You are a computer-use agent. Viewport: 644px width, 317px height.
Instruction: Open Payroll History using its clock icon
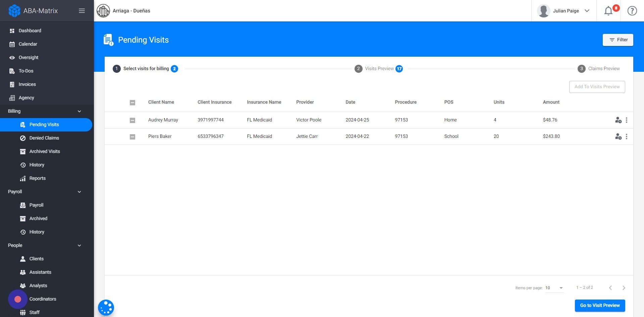point(23,232)
